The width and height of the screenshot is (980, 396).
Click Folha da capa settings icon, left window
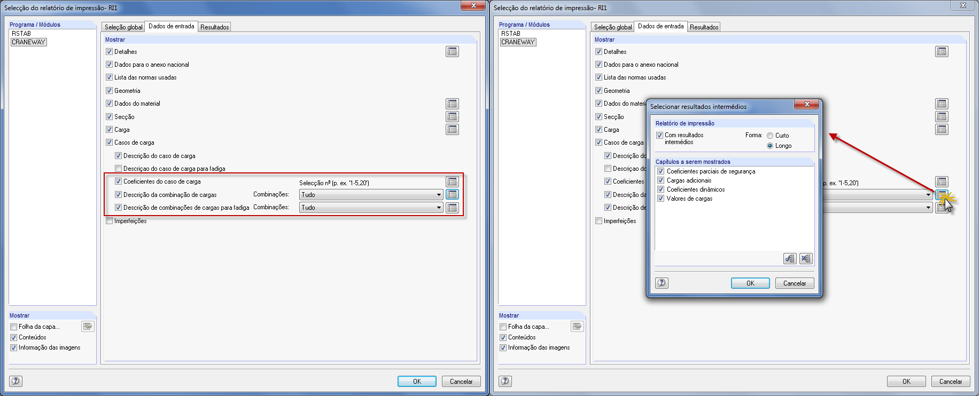click(88, 326)
